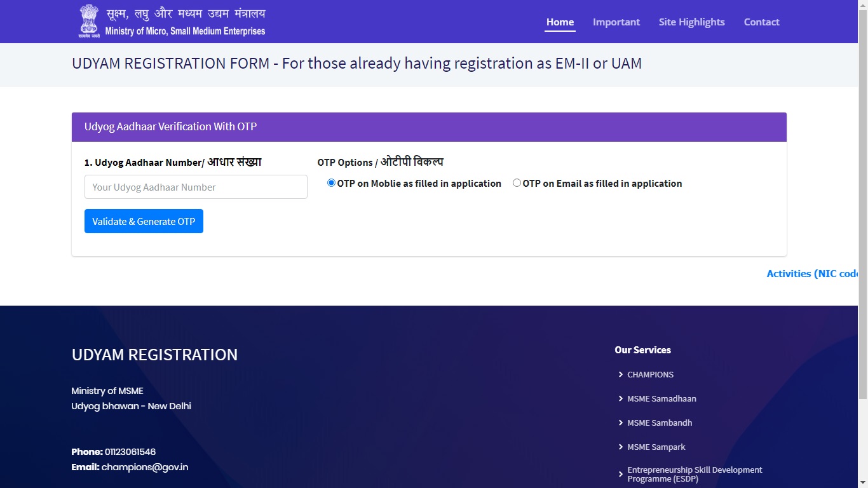
Task: Click the phone number 01123061546
Action: 130,452
